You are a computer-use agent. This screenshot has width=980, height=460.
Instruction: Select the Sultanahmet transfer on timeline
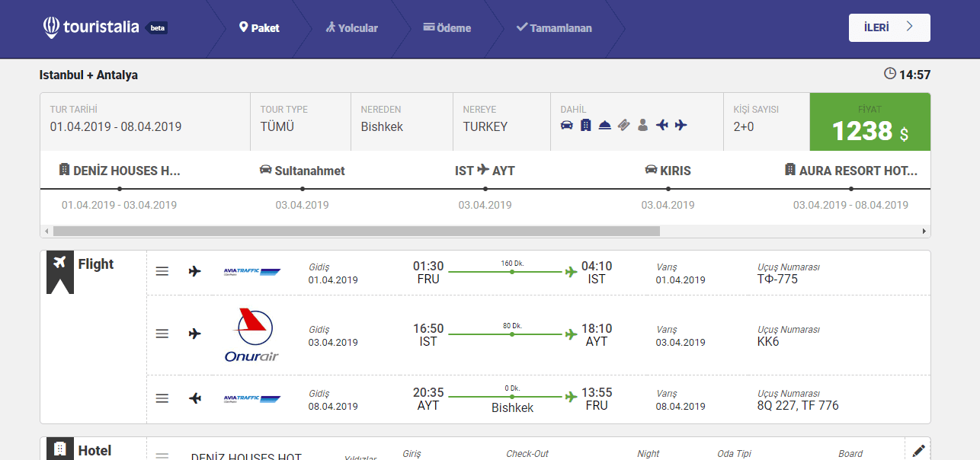click(x=303, y=171)
